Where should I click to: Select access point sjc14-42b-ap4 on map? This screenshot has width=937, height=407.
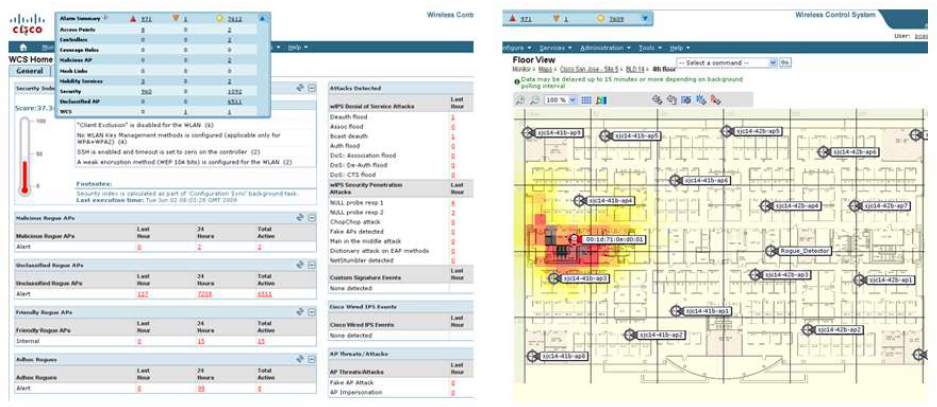click(790, 206)
